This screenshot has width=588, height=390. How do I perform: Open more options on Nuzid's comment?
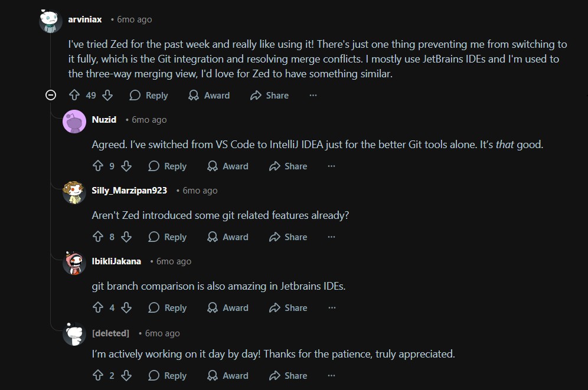331,166
